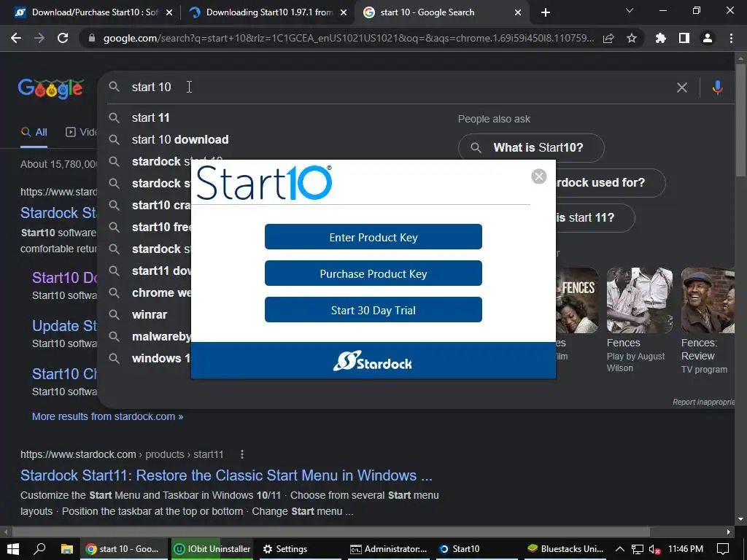Close the Downloading Start10 1.97.1 tab

click(344, 12)
